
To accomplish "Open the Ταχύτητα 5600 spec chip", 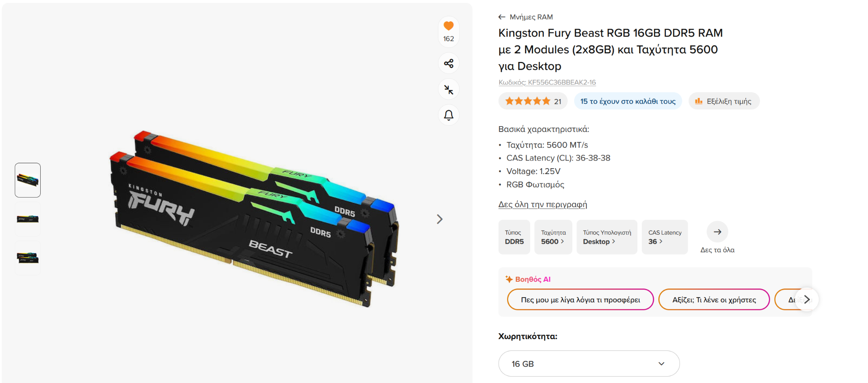I will (x=553, y=237).
